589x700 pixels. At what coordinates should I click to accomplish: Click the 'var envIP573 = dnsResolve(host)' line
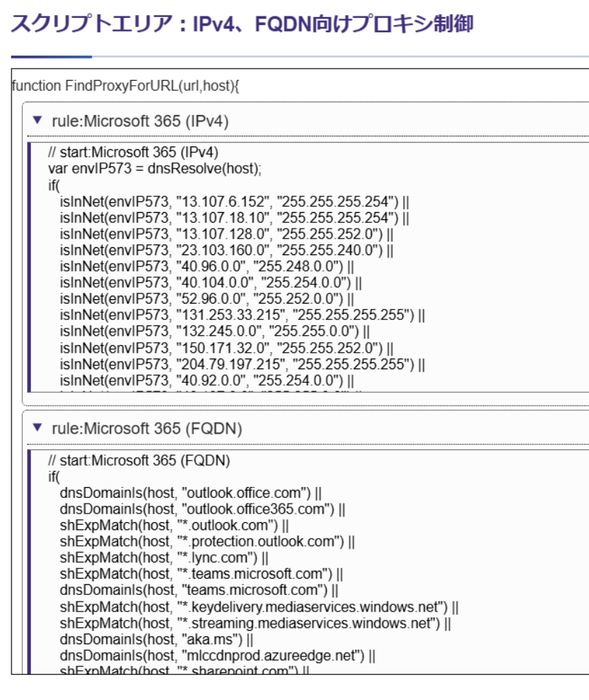(x=155, y=166)
